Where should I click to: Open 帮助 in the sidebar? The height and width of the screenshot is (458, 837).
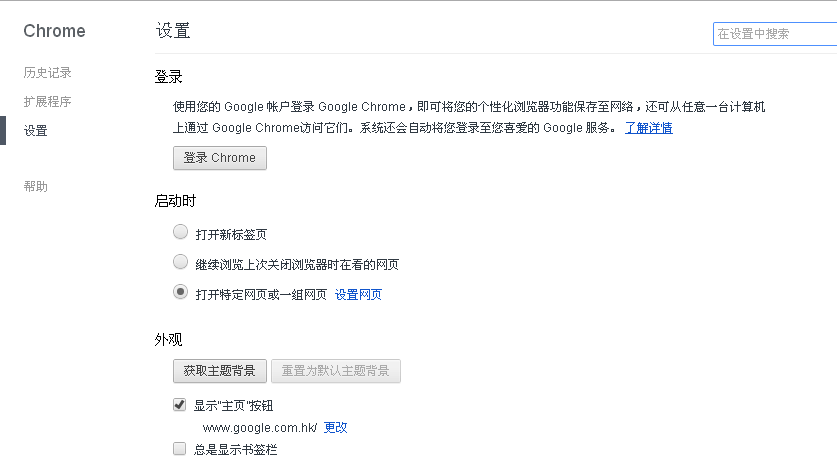tap(36, 187)
